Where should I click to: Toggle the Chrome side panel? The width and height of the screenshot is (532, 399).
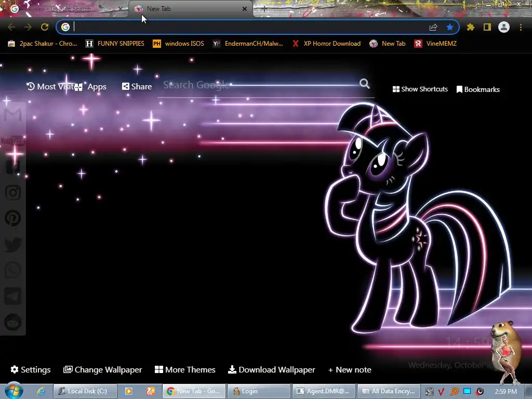(487, 27)
